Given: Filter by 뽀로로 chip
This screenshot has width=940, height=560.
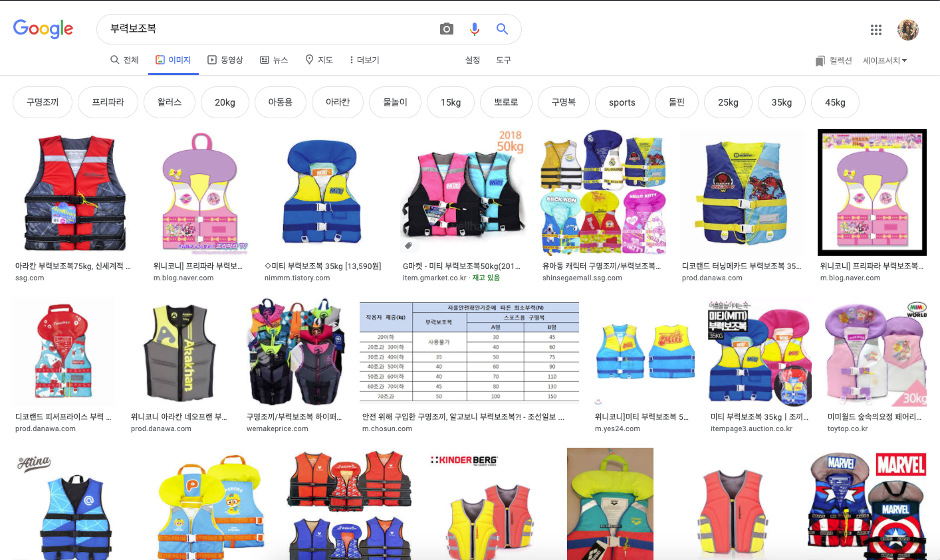Looking at the screenshot, I should 506,102.
